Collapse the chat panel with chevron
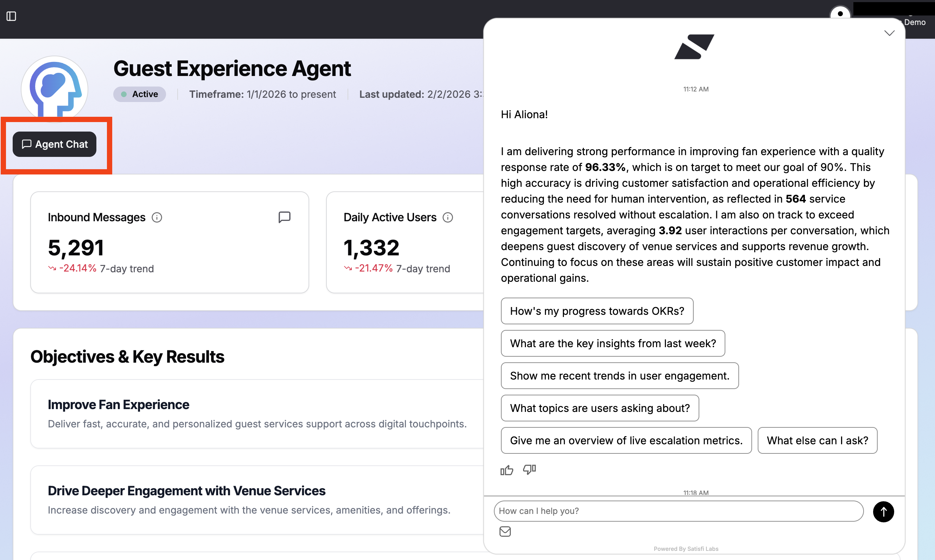935x560 pixels. 889,33
